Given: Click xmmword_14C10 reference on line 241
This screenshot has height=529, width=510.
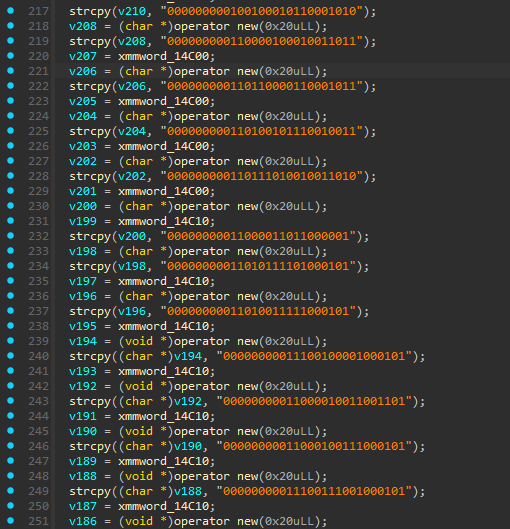Looking at the screenshot, I should (164, 371).
